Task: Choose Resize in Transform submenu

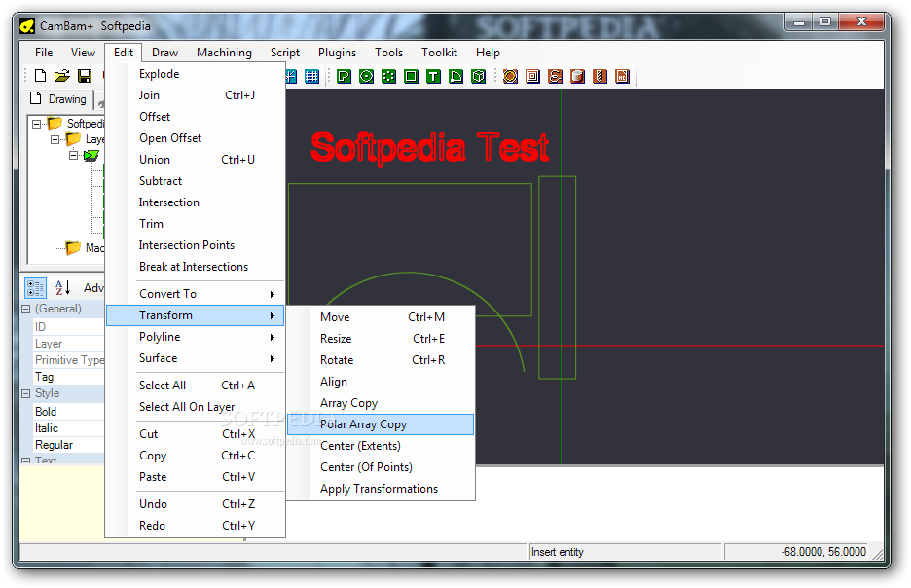Action: [x=381, y=339]
